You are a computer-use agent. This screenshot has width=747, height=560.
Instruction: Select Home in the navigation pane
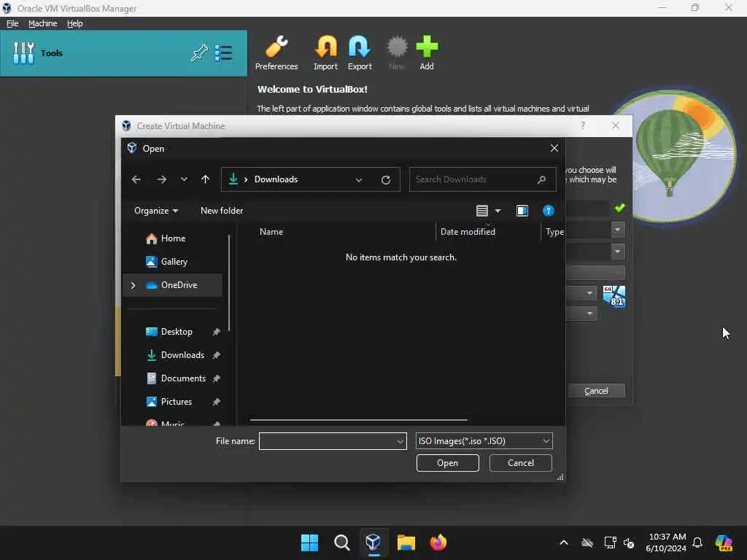(x=174, y=238)
